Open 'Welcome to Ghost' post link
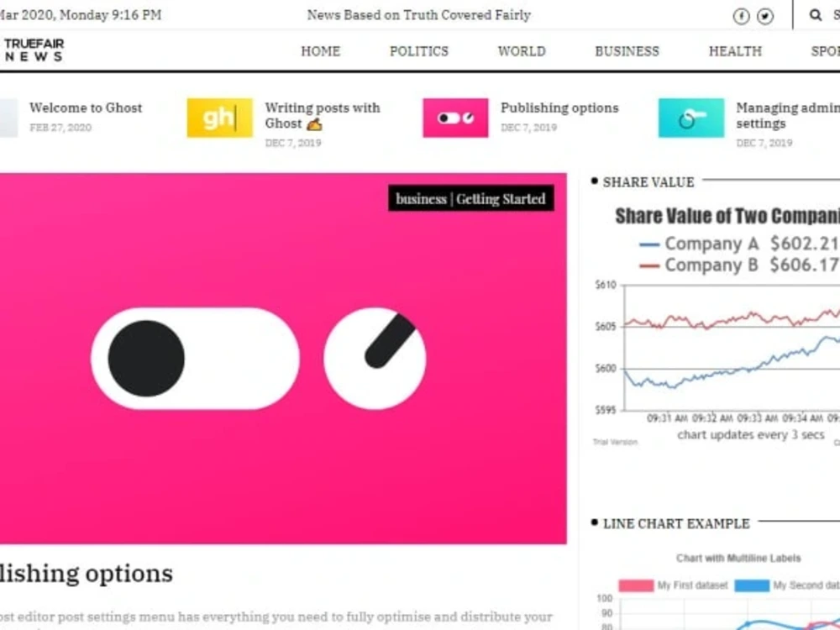The width and height of the screenshot is (840, 630). pyautogui.click(x=86, y=108)
